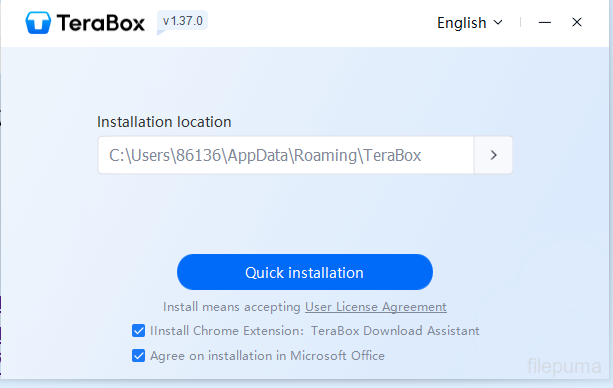Close the TeraBox installer window
Viewport: 613px width, 388px height.
coord(577,22)
